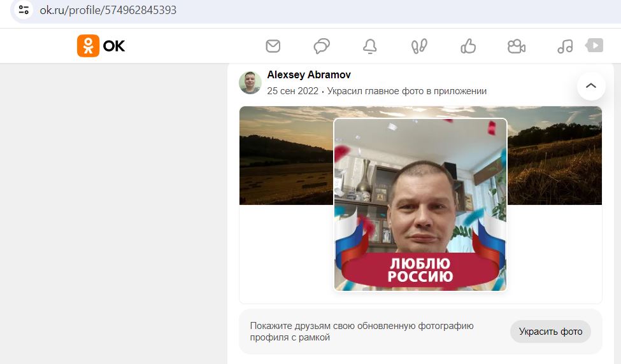Click the up chevron scroll-to-top button
Image resolution: width=621 pixels, height=364 pixels.
click(x=591, y=85)
